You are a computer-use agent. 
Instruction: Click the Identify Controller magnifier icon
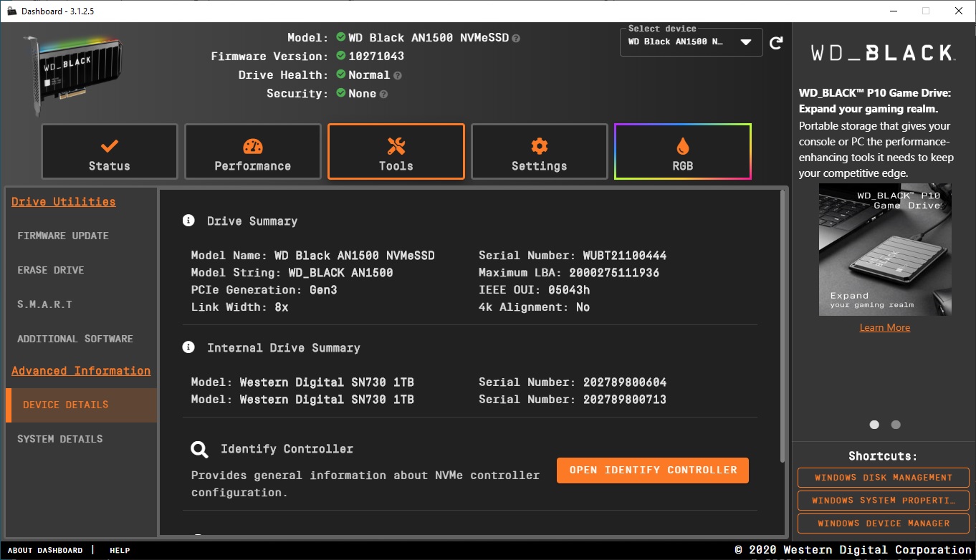point(199,450)
